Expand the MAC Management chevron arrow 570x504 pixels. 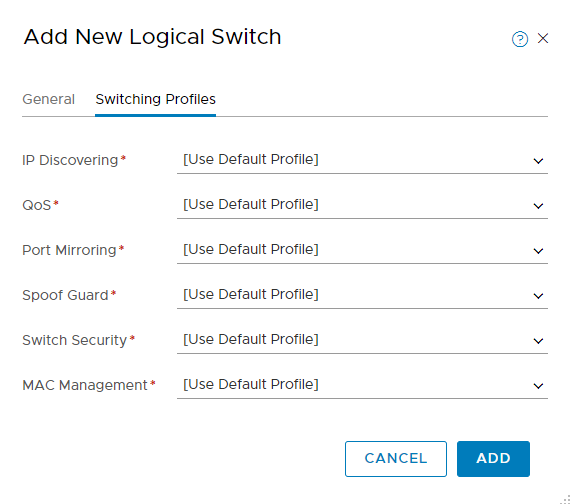pyautogui.click(x=538, y=386)
